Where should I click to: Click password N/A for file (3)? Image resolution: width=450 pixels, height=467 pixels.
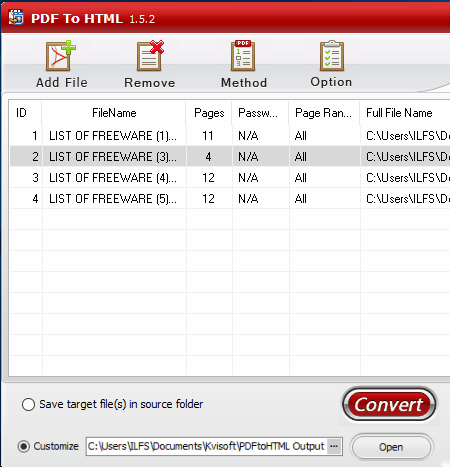click(x=248, y=157)
